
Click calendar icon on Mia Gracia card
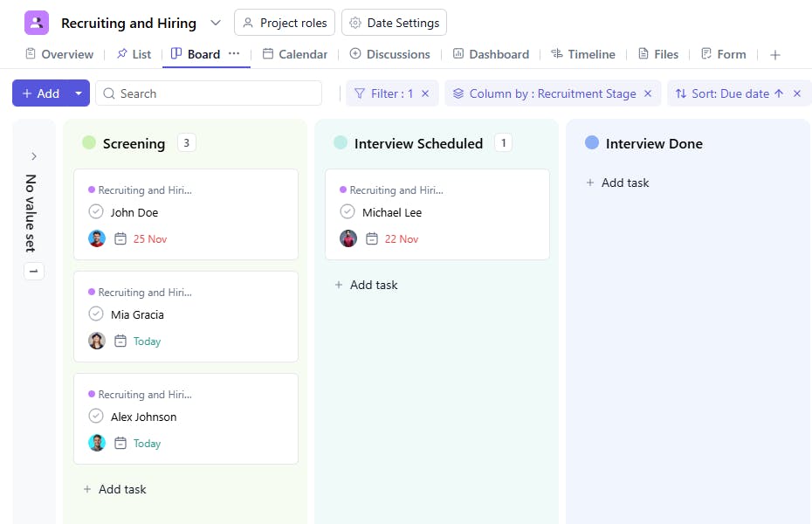[120, 341]
